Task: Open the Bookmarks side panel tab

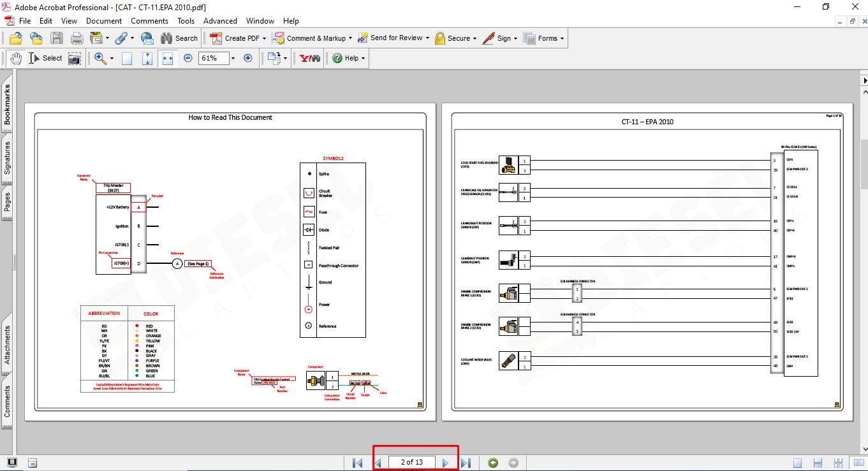Action: pos(7,105)
